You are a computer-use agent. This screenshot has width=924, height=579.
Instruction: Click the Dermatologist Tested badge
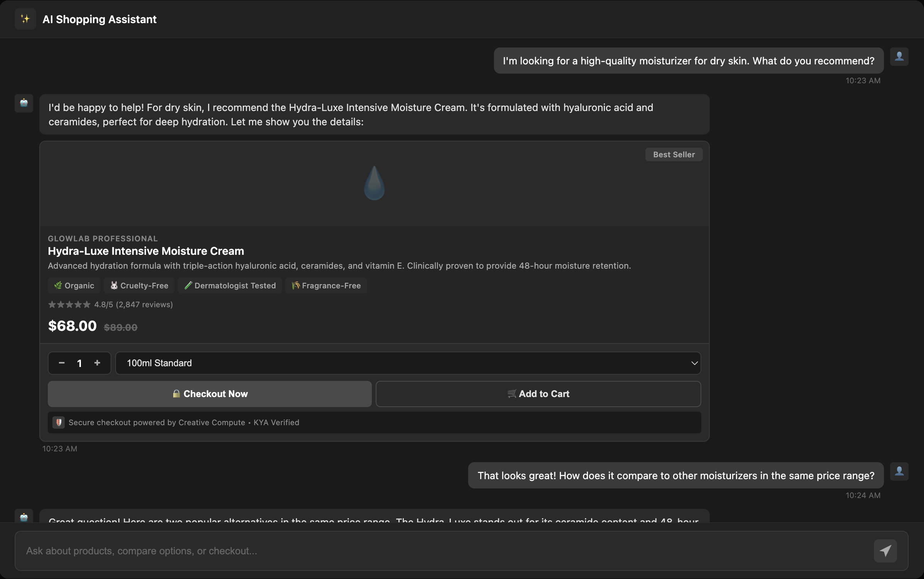[x=230, y=285]
